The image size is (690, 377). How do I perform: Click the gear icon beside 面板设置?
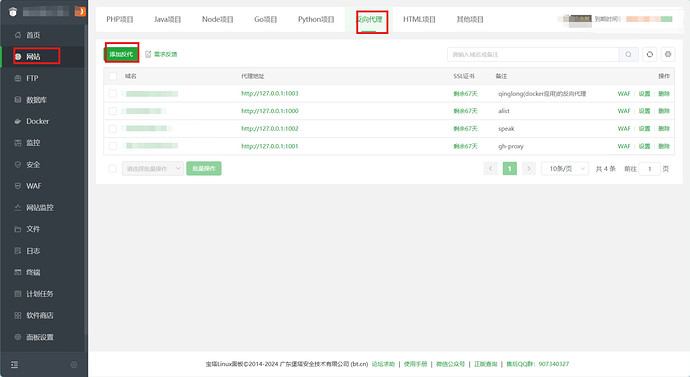click(18, 337)
